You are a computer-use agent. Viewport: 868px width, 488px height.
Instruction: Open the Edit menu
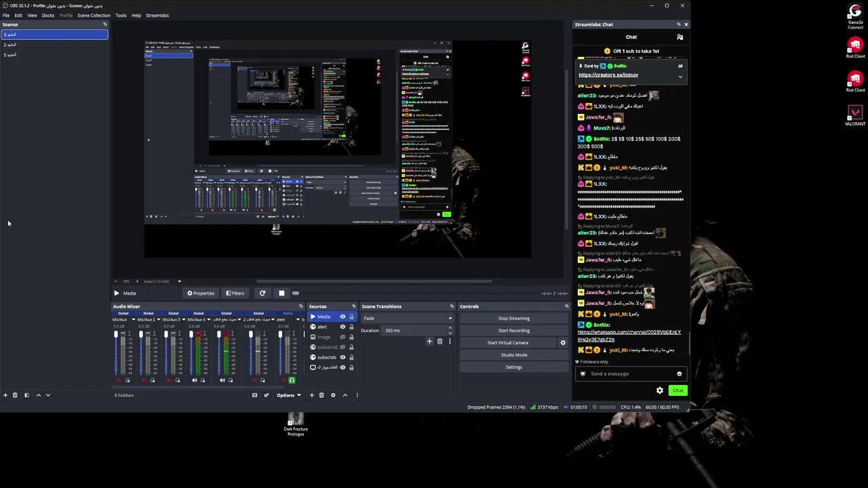18,15
